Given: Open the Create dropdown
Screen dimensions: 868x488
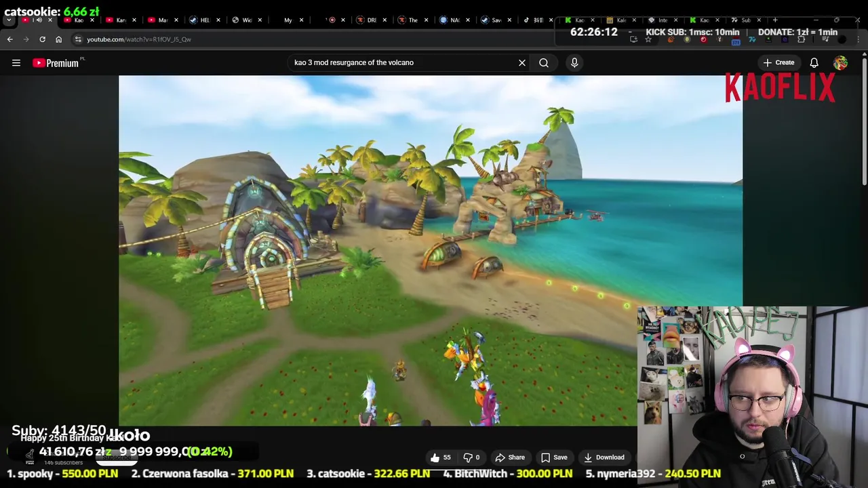Looking at the screenshot, I should point(778,62).
